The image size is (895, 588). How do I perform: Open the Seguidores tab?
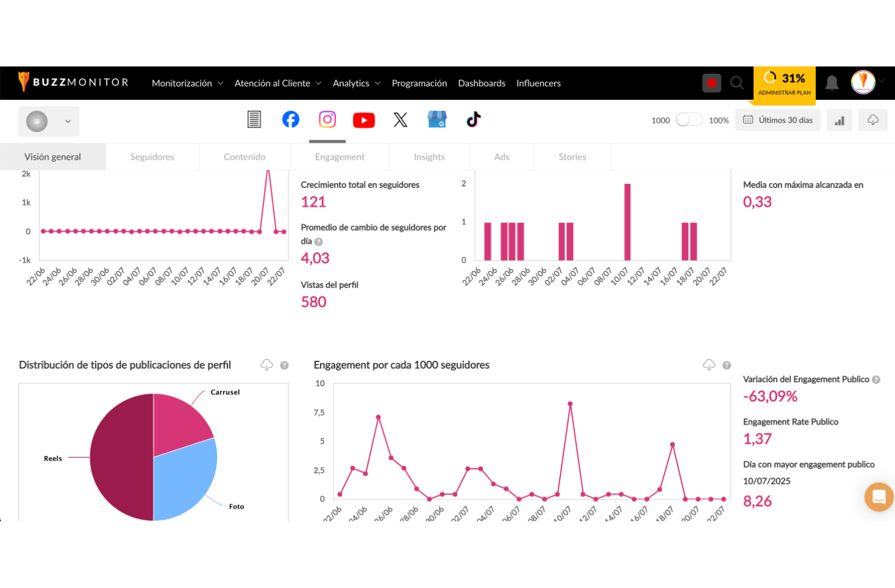152,157
